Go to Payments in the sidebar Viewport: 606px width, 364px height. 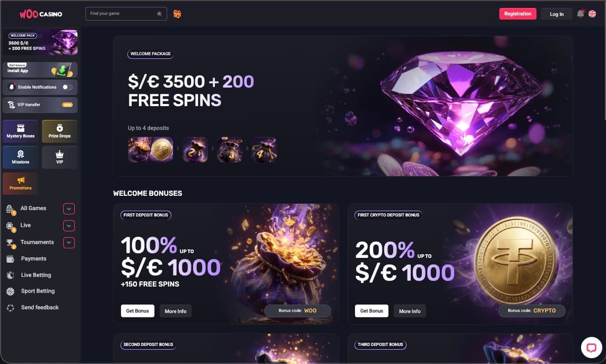click(33, 259)
